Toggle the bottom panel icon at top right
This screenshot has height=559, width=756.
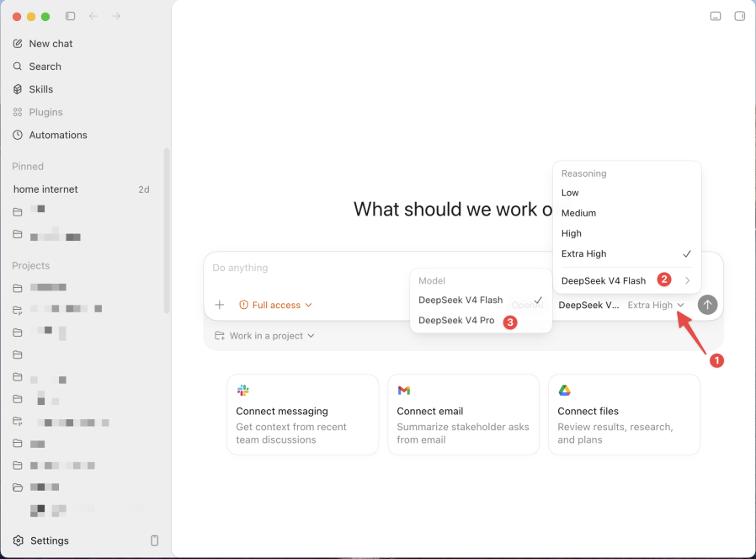point(716,16)
